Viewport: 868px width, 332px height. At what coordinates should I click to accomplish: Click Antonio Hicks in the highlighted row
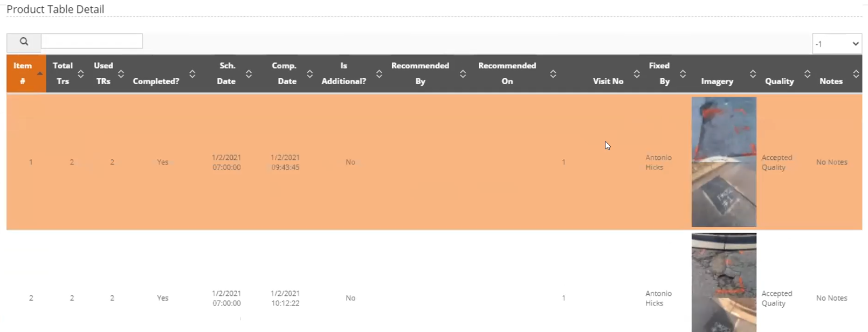coord(658,162)
